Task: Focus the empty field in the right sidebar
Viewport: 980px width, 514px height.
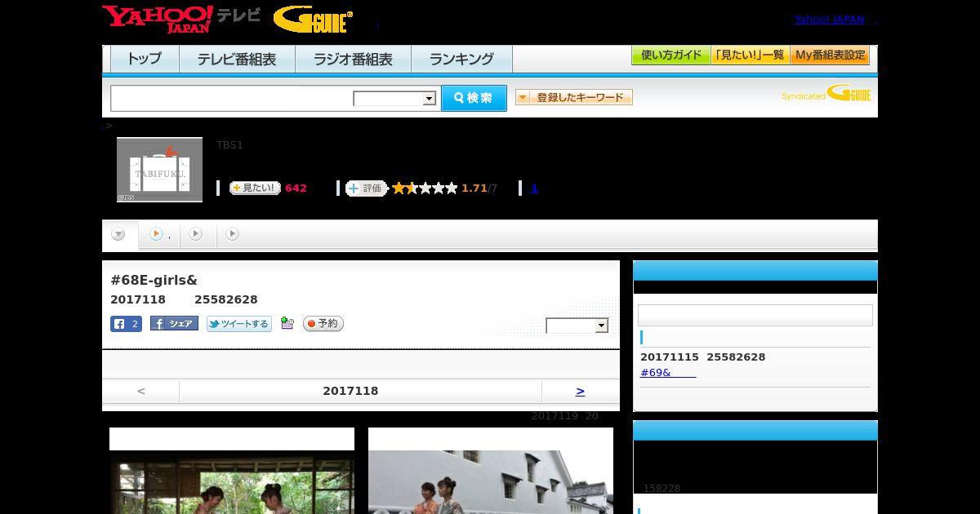Action: [x=755, y=316]
